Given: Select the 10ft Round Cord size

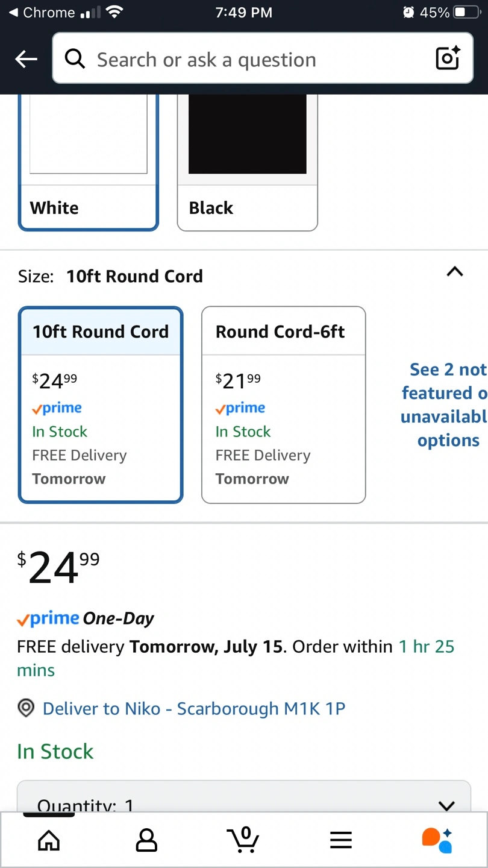Looking at the screenshot, I should pos(101,404).
